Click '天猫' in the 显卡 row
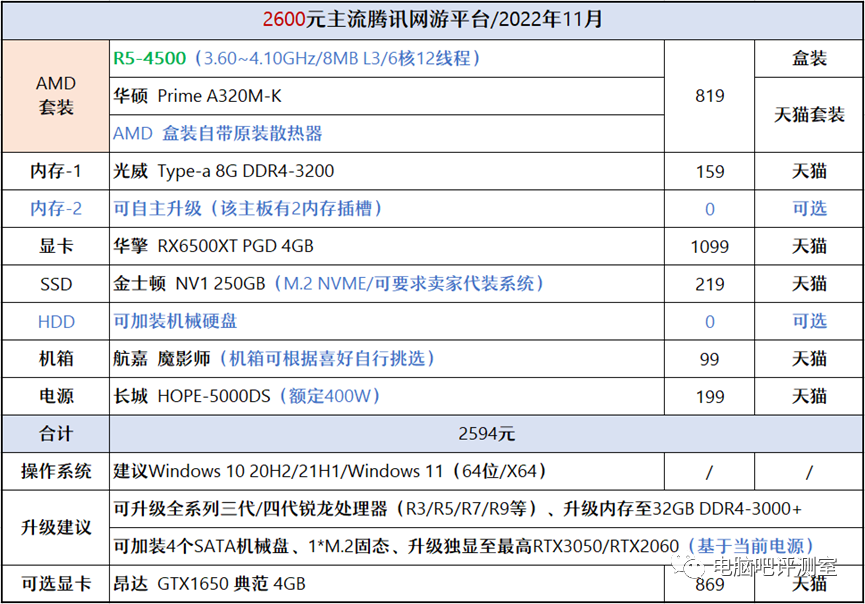The image size is (865, 604). click(x=809, y=246)
